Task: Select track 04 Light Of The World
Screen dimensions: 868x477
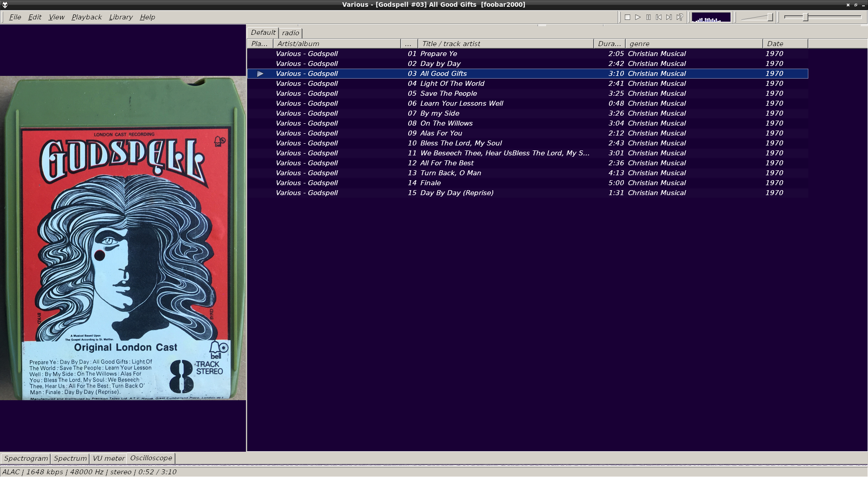Action: click(x=528, y=84)
